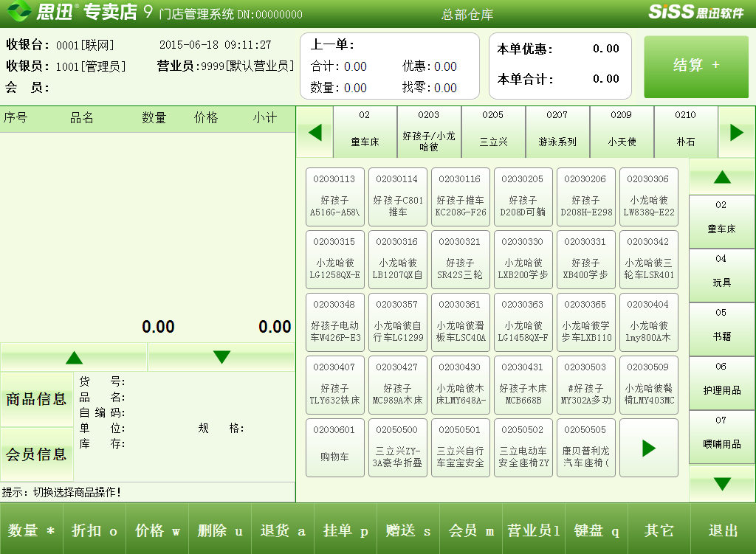
Task: Add product 02050500 三立兴ZY-3A
Action: pyautogui.click(x=397, y=448)
